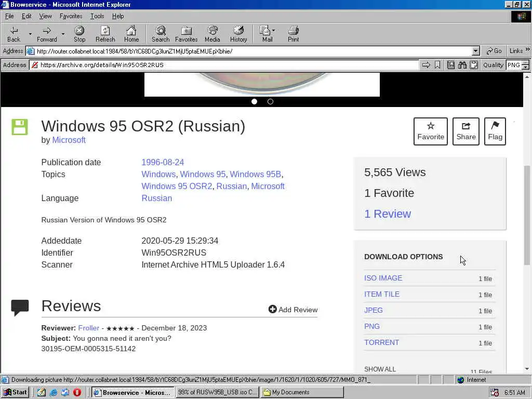The image size is (532, 399).
Task: Launch Opera from quick launch bar
Action: click(77, 393)
